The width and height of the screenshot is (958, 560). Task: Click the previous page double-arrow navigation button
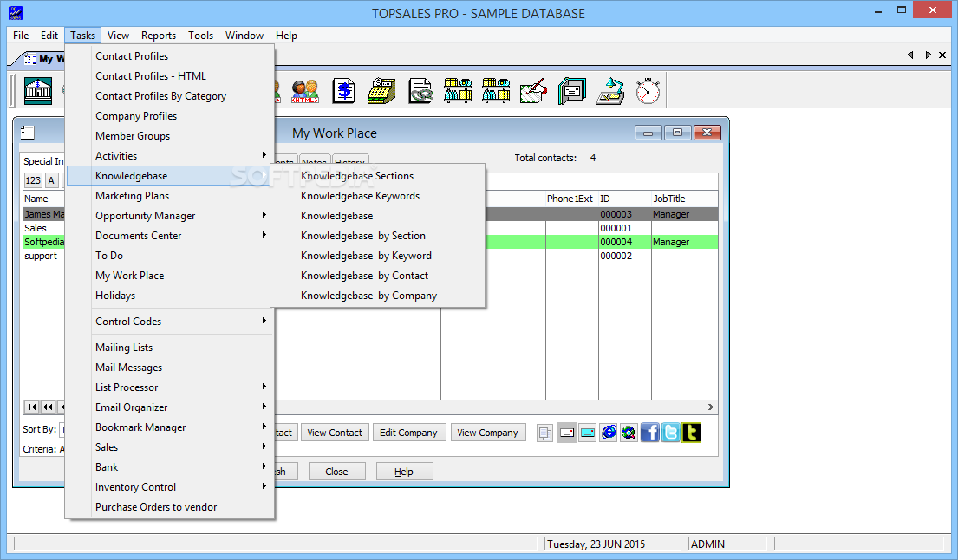click(x=48, y=407)
